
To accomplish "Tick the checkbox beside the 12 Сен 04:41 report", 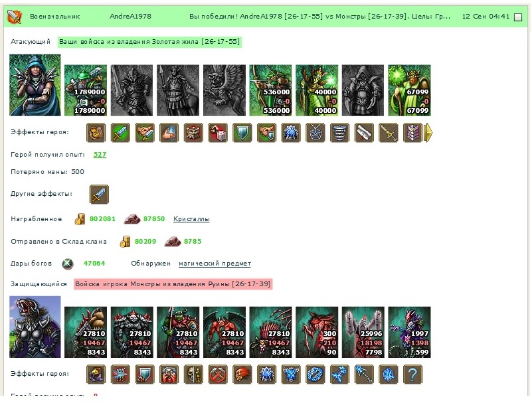I will point(518,17).
